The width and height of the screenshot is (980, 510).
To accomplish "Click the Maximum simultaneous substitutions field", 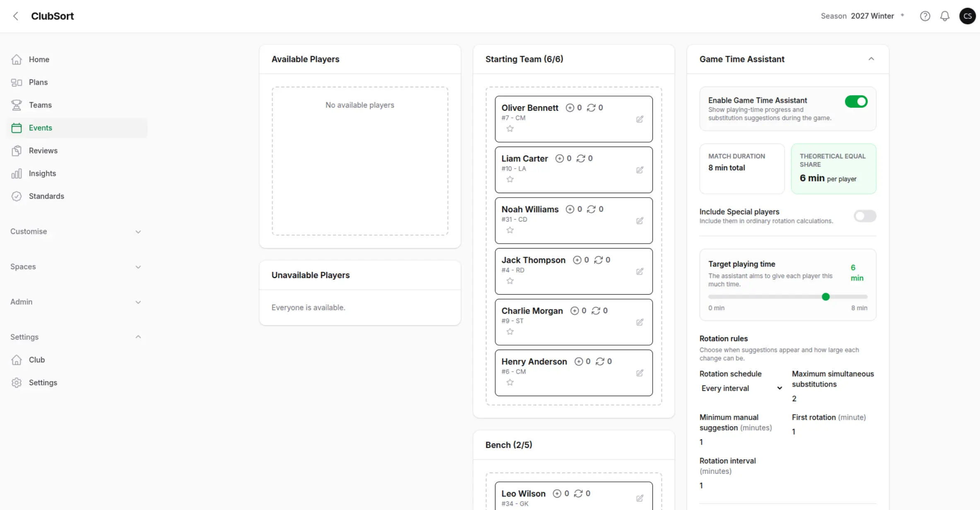I will pos(834,399).
